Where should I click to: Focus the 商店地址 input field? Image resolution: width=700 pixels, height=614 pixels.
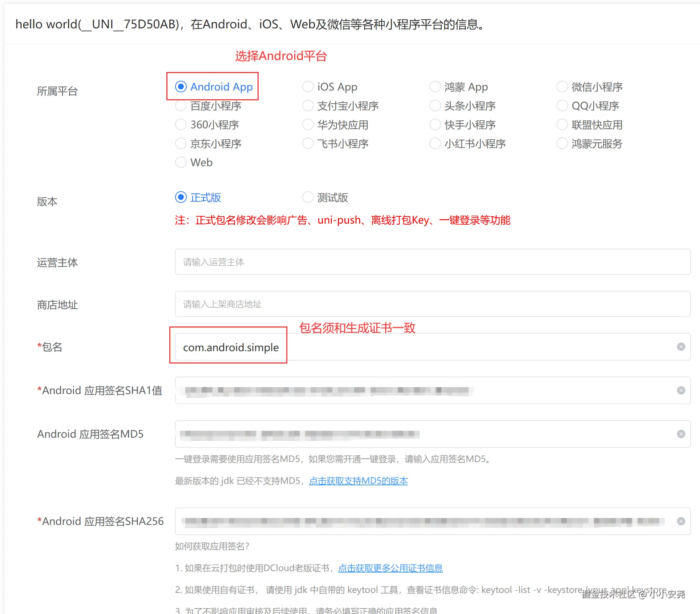coord(432,304)
